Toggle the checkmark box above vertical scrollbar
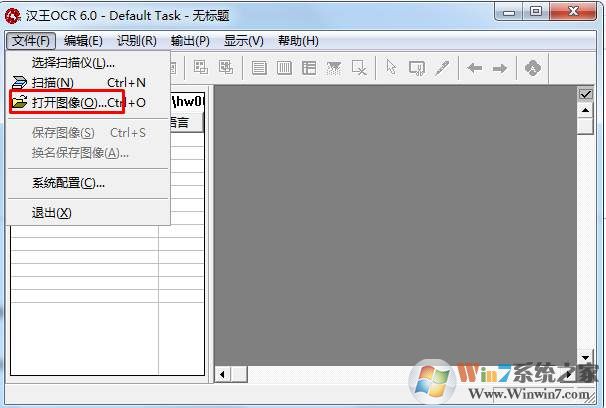 coord(586,94)
